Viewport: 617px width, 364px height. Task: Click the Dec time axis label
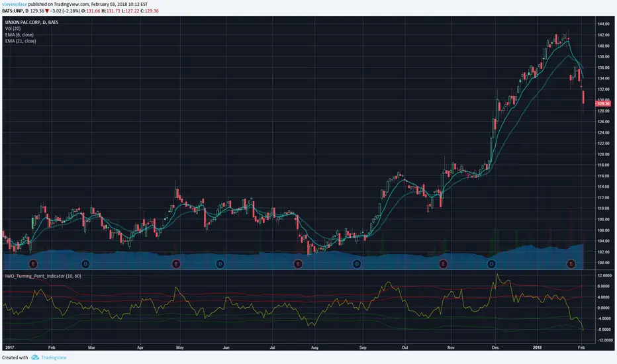click(x=495, y=348)
